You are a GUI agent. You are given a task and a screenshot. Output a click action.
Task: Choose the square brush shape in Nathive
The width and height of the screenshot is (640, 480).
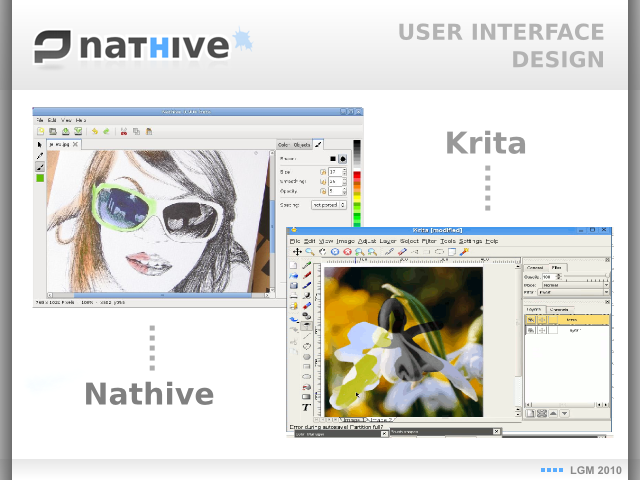point(333,159)
